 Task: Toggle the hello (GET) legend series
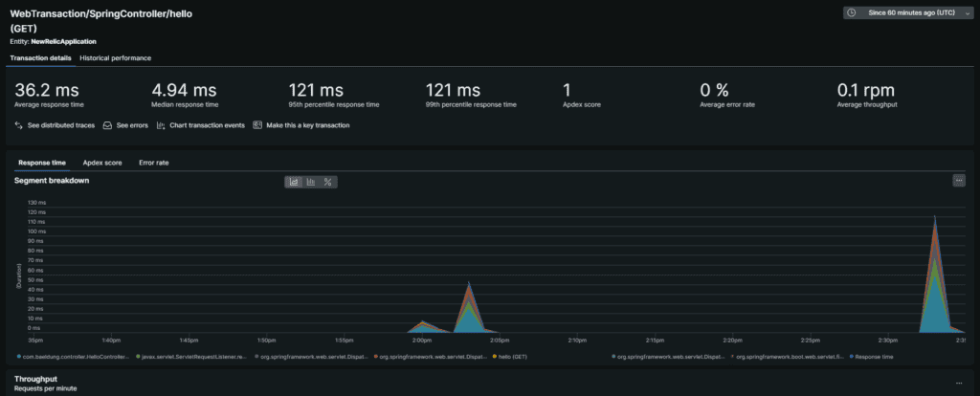pyautogui.click(x=510, y=356)
